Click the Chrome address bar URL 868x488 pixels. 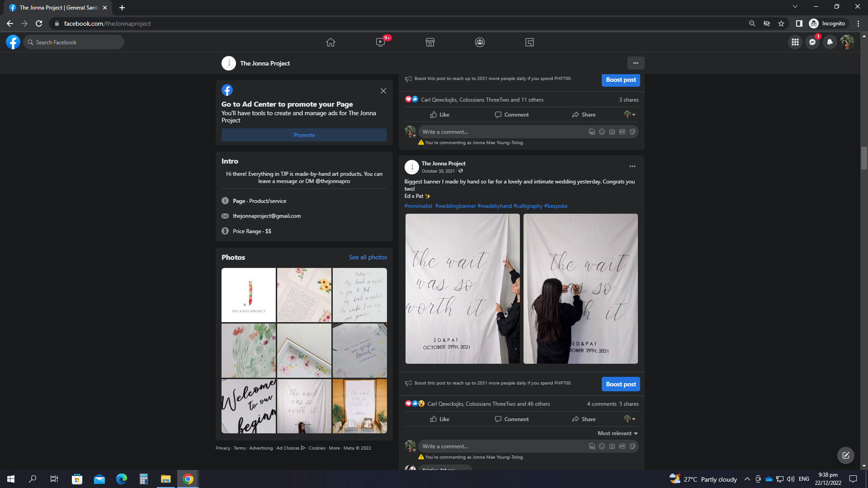coord(107,23)
